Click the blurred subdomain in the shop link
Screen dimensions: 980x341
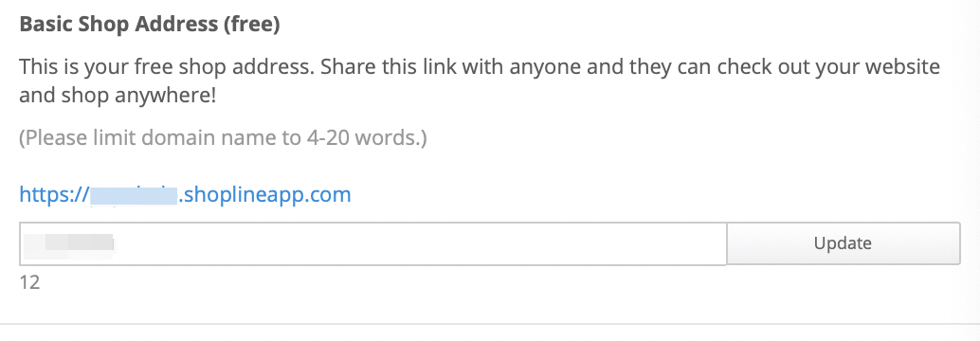[x=134, y=194]
